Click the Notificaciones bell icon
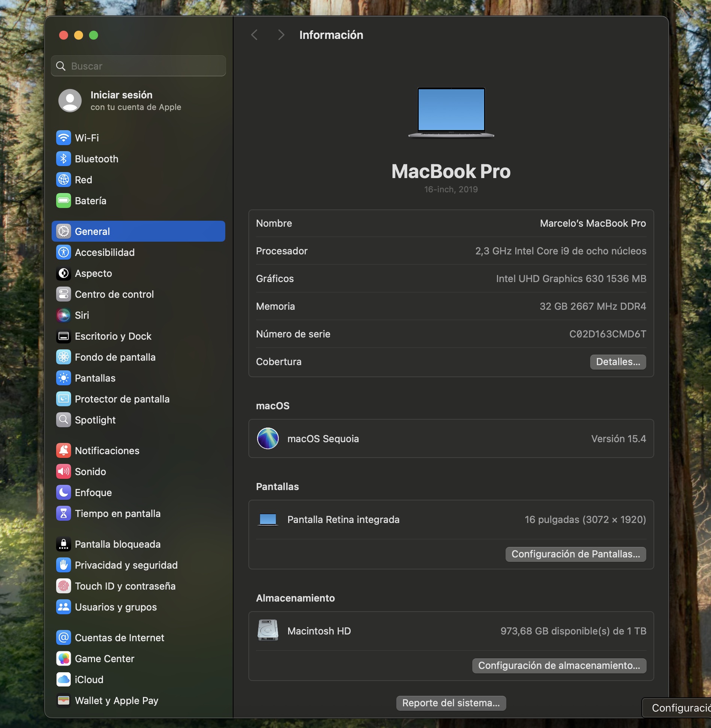This screenshot has height=728, width=711. (63, 450)
